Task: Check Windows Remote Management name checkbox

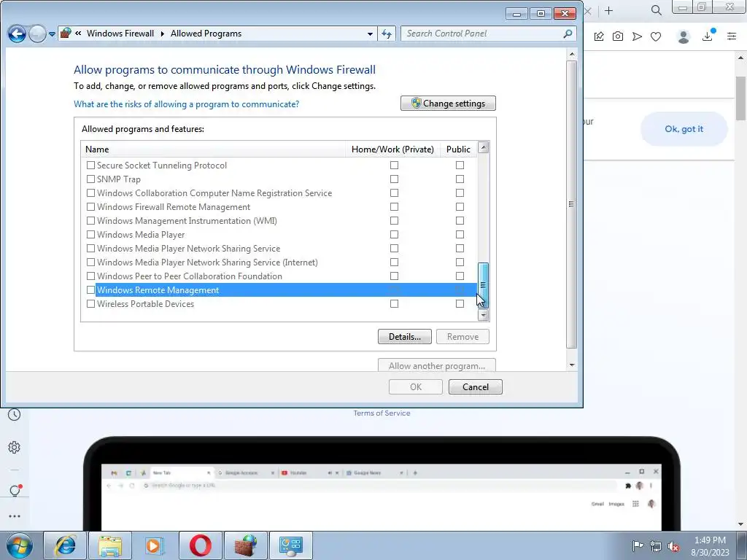Action: [90, 289]
